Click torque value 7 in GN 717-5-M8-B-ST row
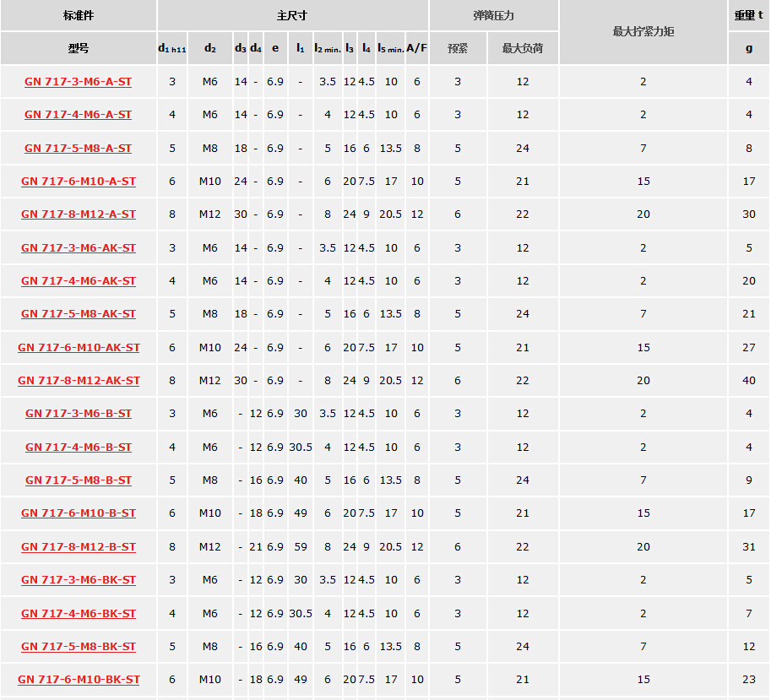The width and height of the screenshot is (771, 700). coord(643,480)
